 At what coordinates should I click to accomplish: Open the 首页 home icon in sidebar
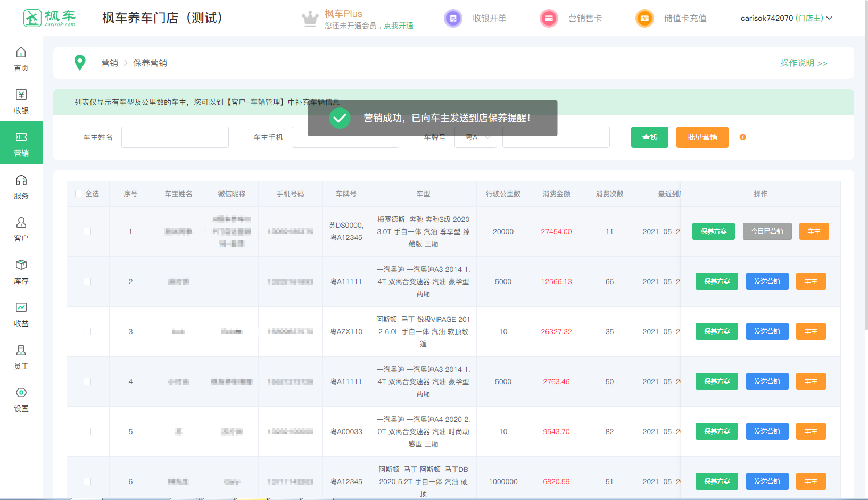(21, 53)
